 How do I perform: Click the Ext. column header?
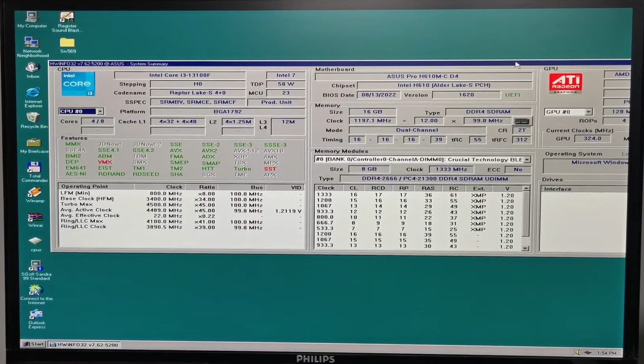(478, 188)
